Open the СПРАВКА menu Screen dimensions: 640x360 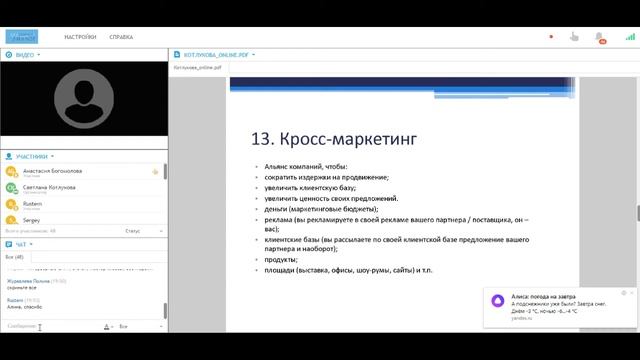(x=121, y=37)
